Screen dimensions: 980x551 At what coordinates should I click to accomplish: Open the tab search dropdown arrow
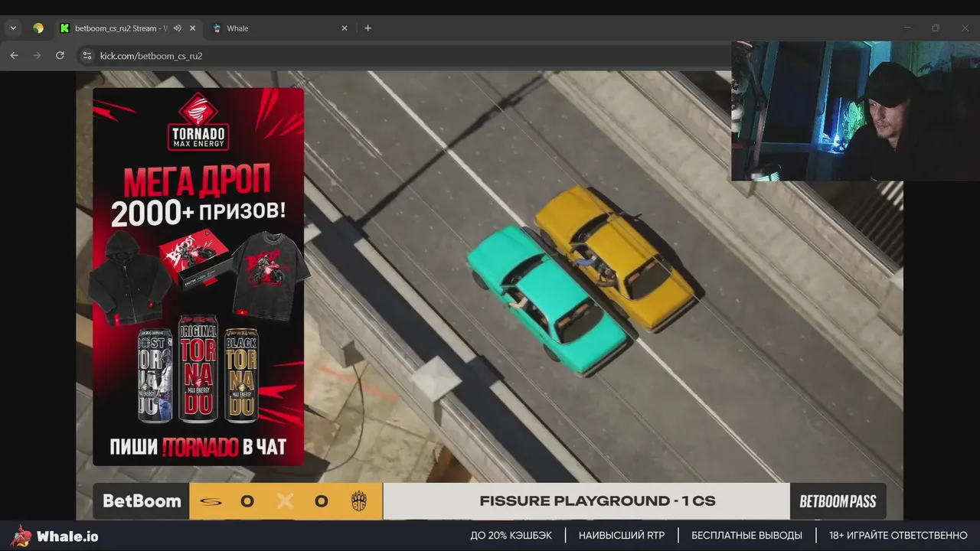click(x=13, y=28)
